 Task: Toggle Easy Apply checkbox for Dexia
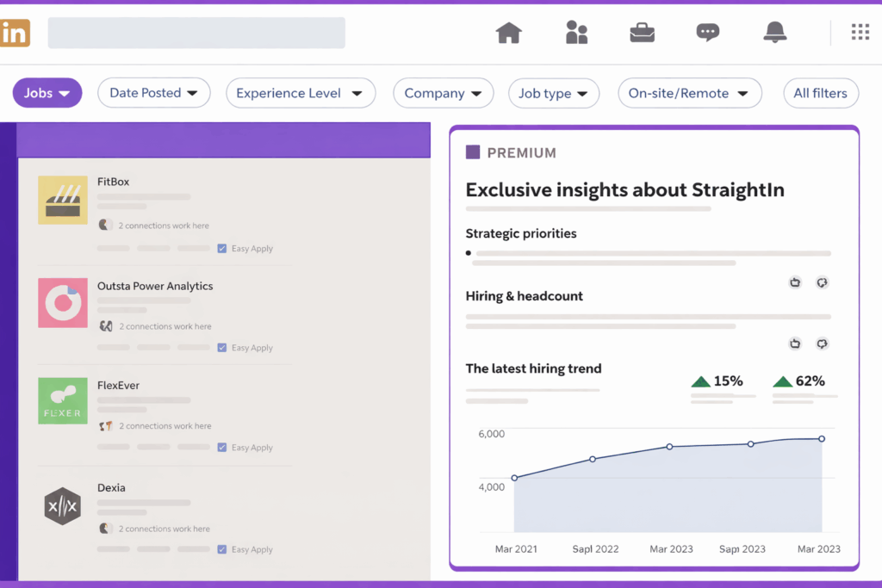tap(222, 549)
